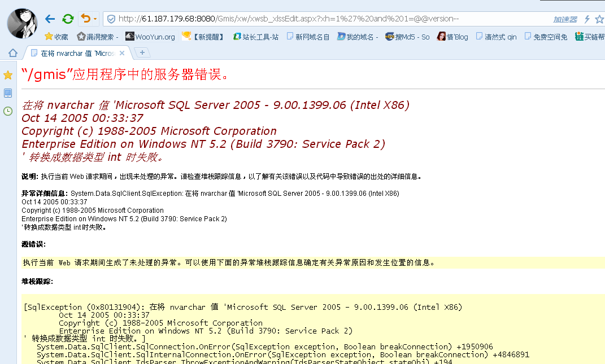Image resolution: width=605 pixels, height=364 pixels.
Task: Open the blue sidebar panel icon
Action: (x=8, y=93)
